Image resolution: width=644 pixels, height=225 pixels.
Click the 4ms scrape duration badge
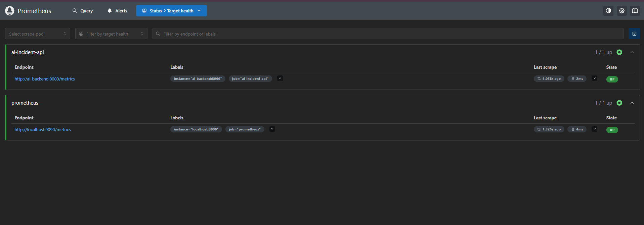tap(577, 129)
